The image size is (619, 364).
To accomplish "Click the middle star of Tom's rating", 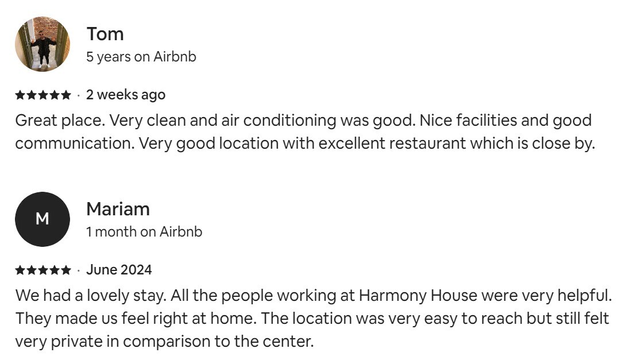I will (43, 95).
